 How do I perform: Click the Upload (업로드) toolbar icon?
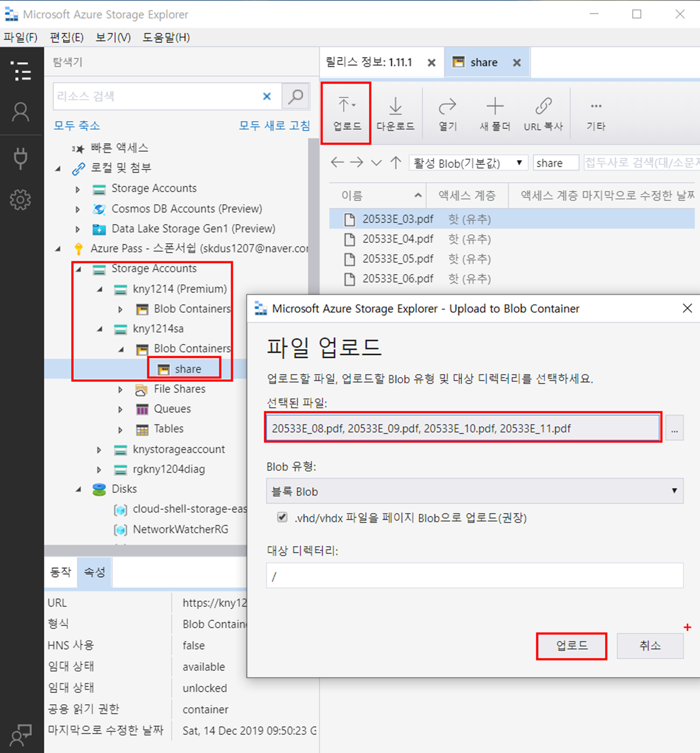pyautogui.click(x=346, y=113)
